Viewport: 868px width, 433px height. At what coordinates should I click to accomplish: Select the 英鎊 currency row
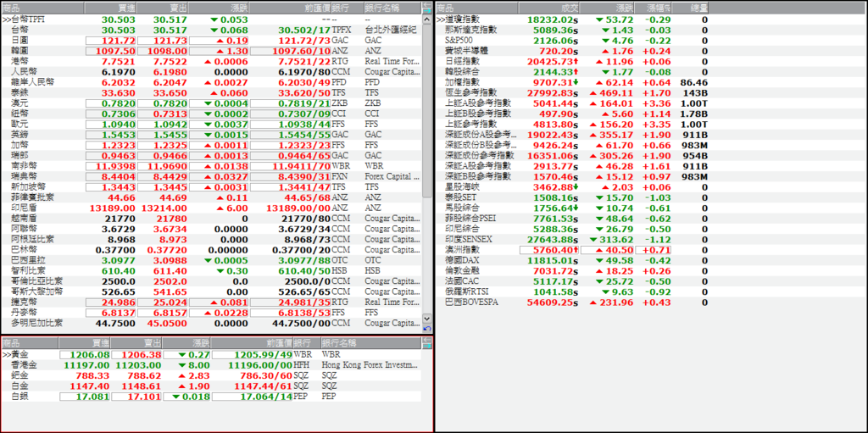[x=211, y=135]
